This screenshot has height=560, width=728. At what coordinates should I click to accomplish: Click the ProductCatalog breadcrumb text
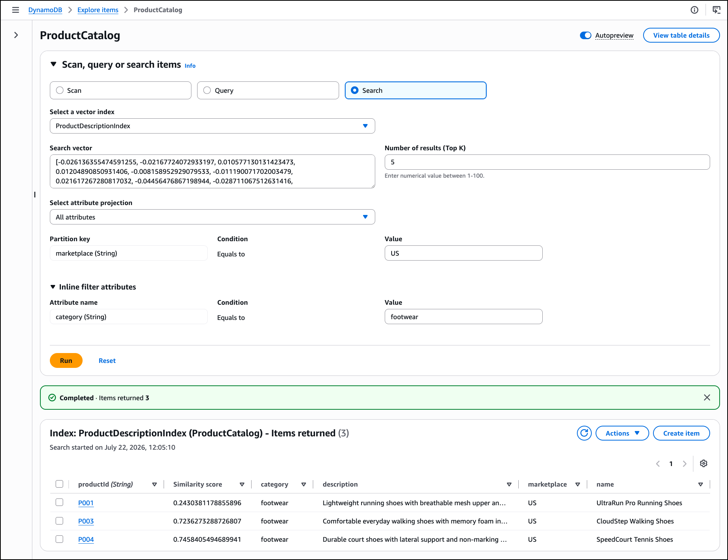pyautogui.click(x=158, y=10)
